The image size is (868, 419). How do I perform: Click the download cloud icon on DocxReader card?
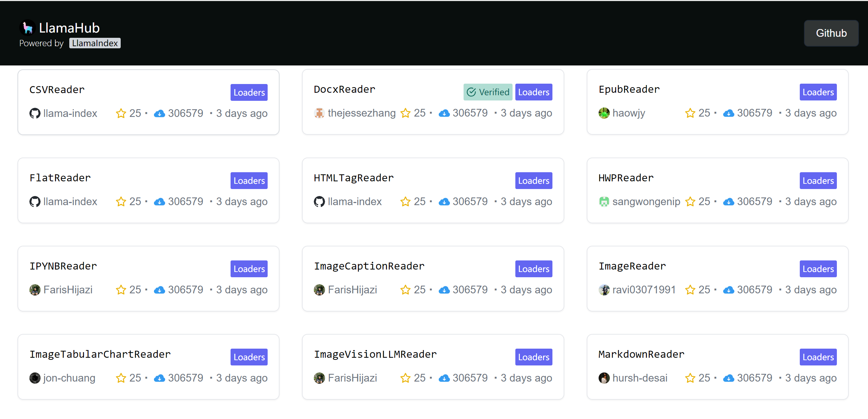444,113
